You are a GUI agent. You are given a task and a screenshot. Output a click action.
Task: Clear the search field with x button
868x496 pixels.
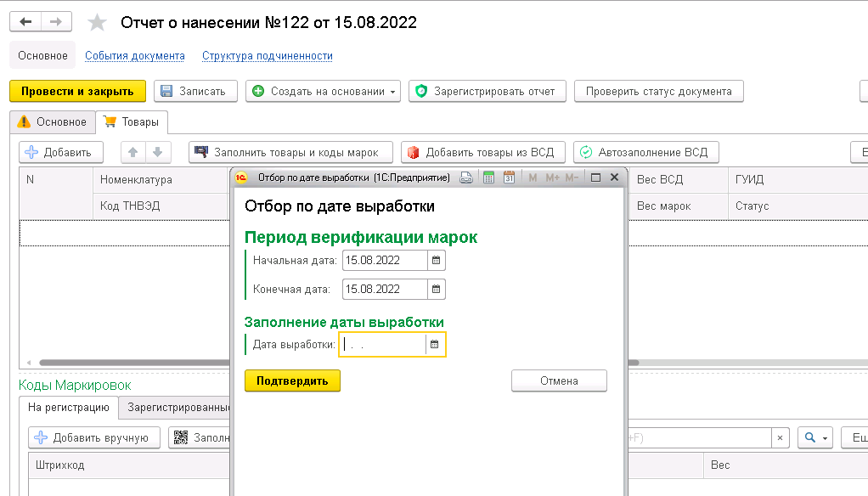tap(780, 438)
